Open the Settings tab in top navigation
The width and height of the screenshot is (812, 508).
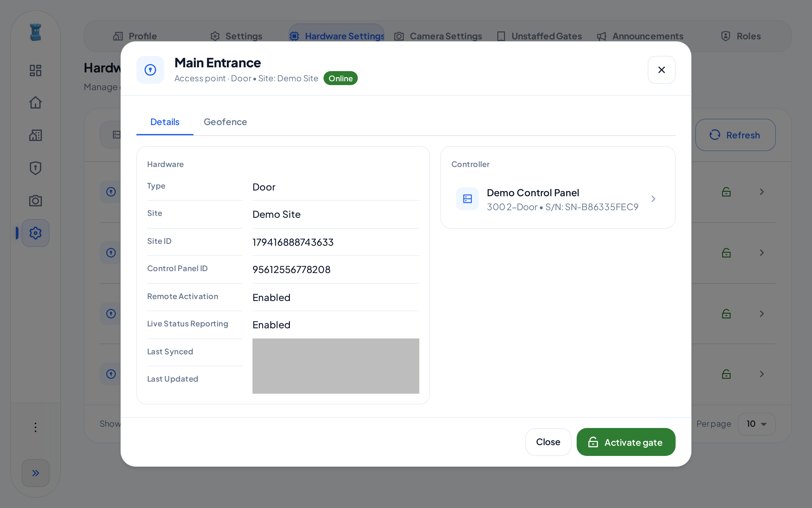click(236, 36)
